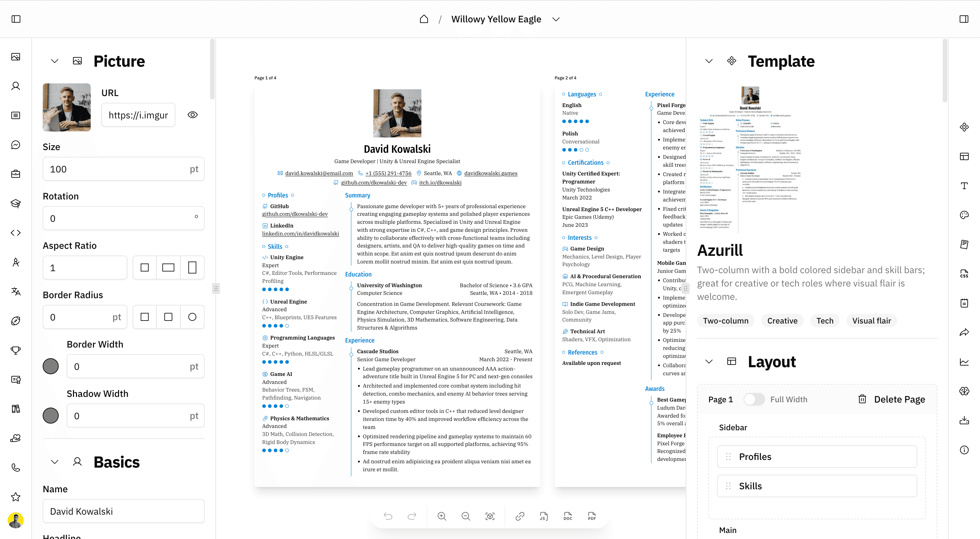This screenshot has height=539, width=980.
Task: Choose rounded-corner border radius preset
Action: click(168, 317)
